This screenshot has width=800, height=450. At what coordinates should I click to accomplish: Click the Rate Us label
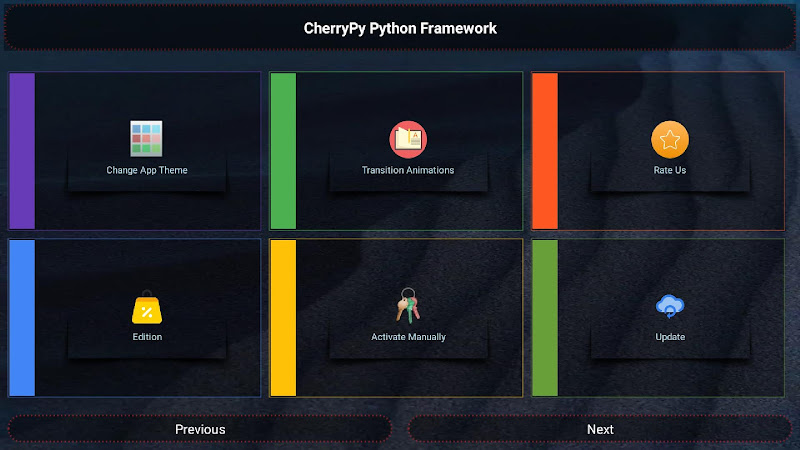tap(670, 170)
